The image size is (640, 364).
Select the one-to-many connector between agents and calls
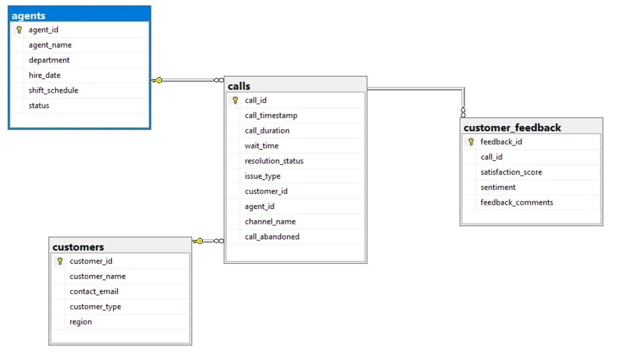pos(187,80)
